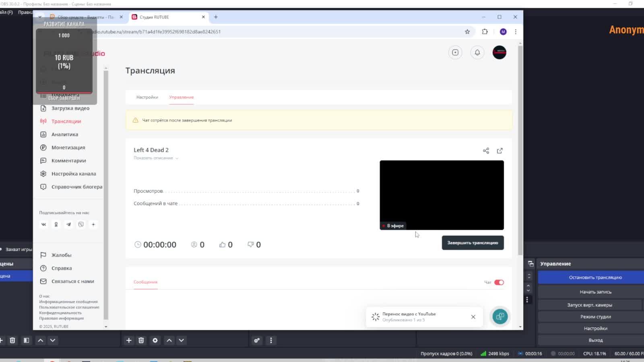Viewport: 644px width, 362px height.
Task: Open the Chrome tab search dropdown arrow
Action: pyautogui.click(x=40, y=17)
